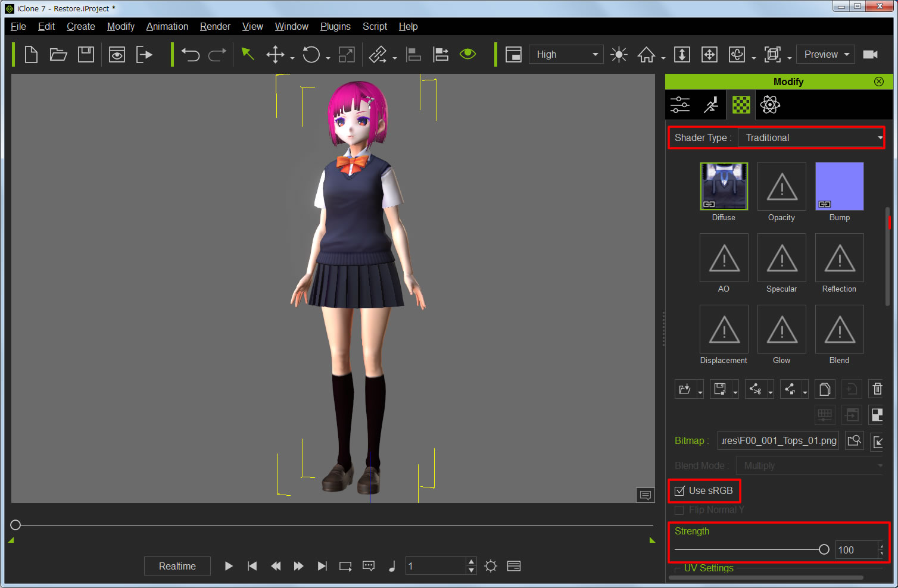Viewport: 898px width, 588px height.
Task: Switch to the Material checkerboard tab
Action: pyautogui.click(x=741, y=105)
